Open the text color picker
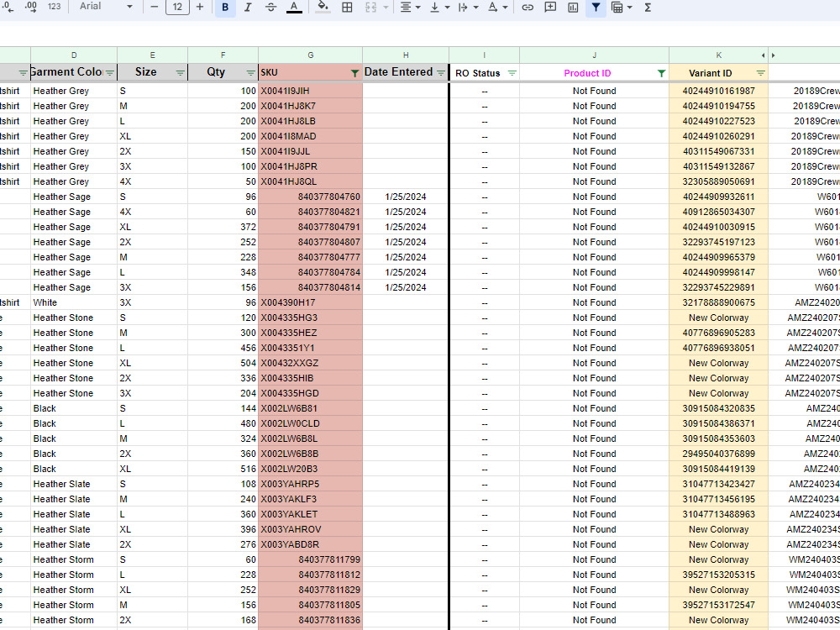This screenshot has width=840, height=630. (293, 8)
